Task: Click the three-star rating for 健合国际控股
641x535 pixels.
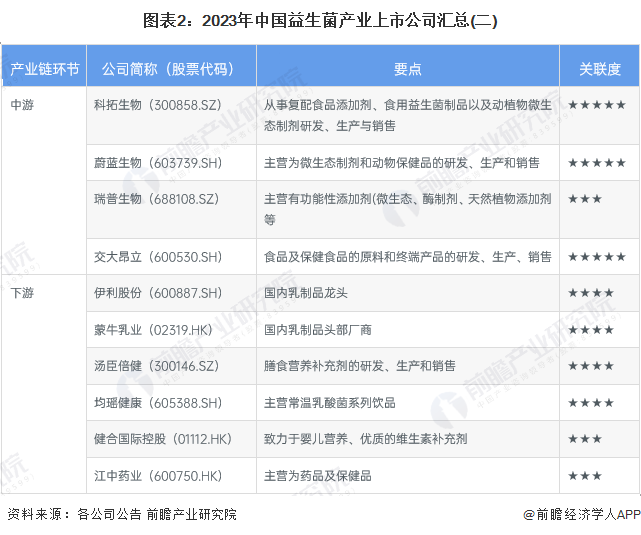Action: (585, 439)
